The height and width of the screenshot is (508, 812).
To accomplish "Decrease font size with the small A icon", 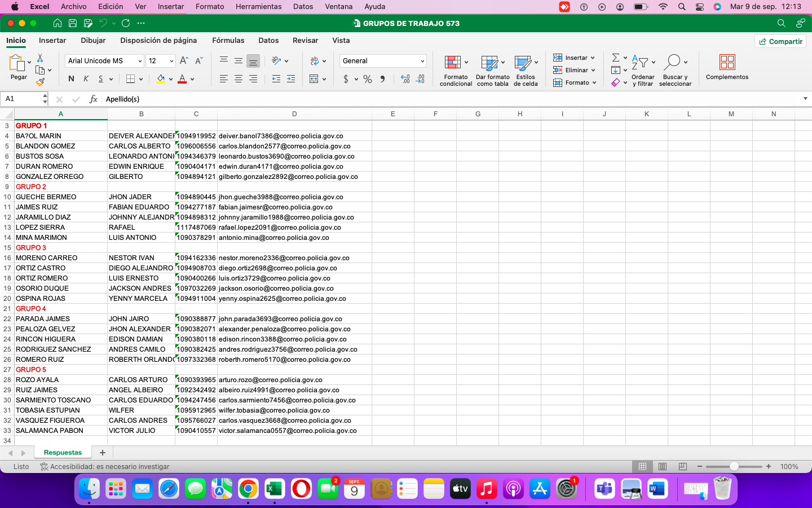I will coord(198,61).
